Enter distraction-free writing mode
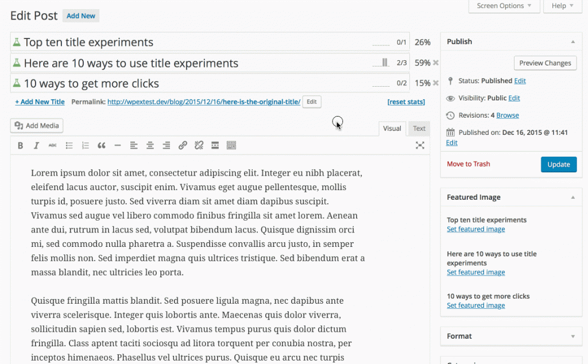This screenshot has width=588, height=364. [420, 145]
